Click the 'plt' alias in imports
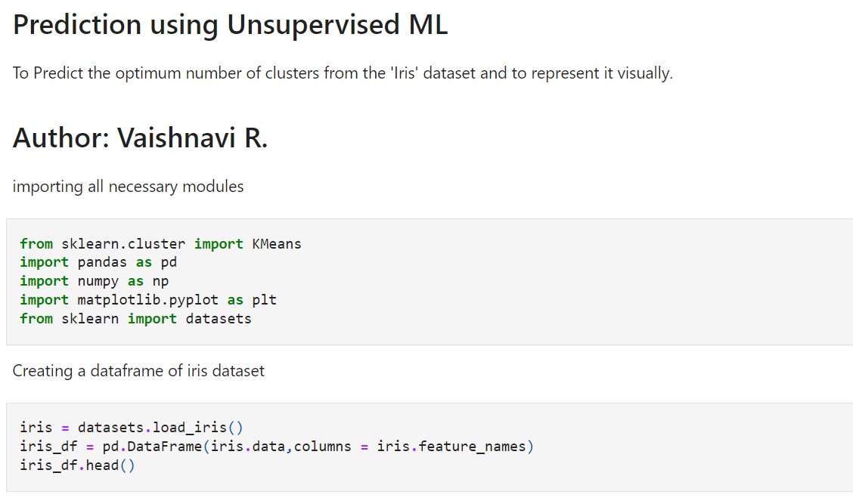 [265, 300]
